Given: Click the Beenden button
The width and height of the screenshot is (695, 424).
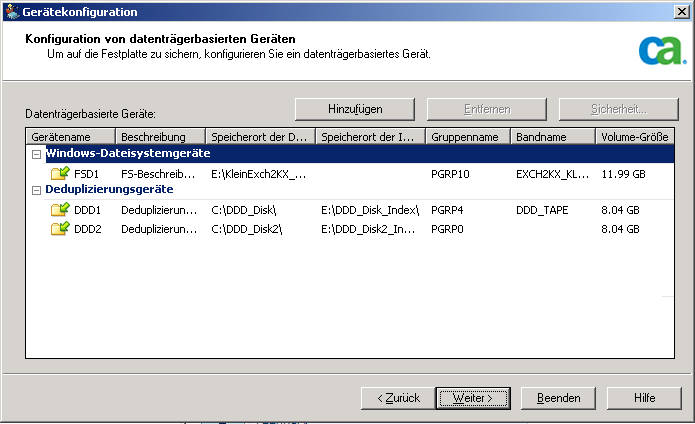Looking at the screenshot, I should [559, 398].
